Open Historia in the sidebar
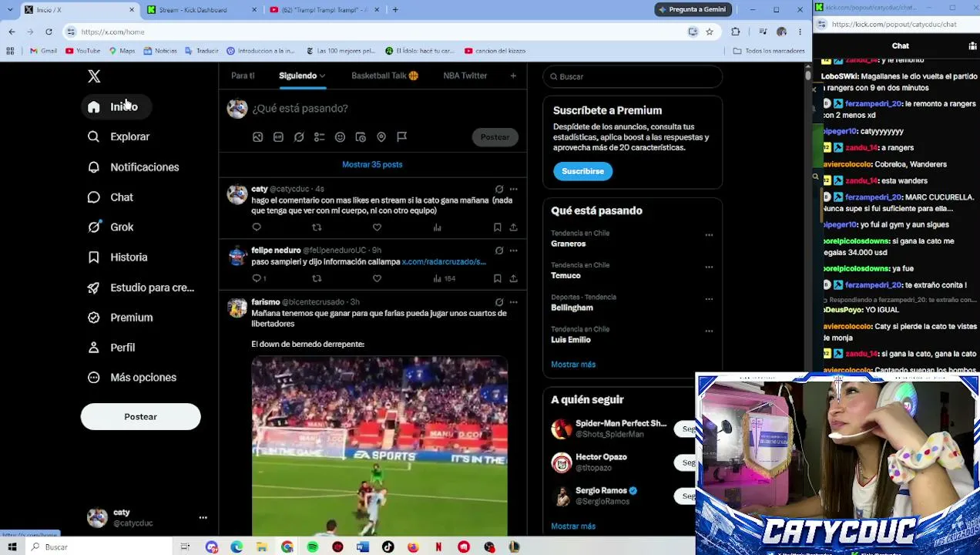 [118, 257]
